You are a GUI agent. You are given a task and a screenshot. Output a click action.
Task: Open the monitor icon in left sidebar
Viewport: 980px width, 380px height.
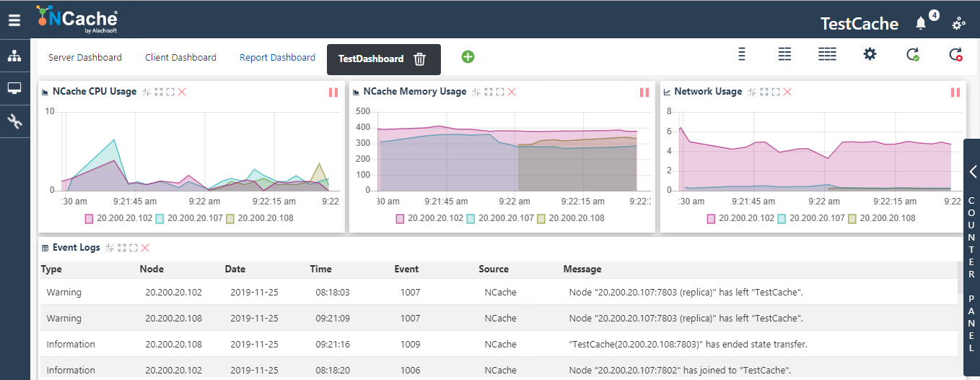(x=14, y=88)
